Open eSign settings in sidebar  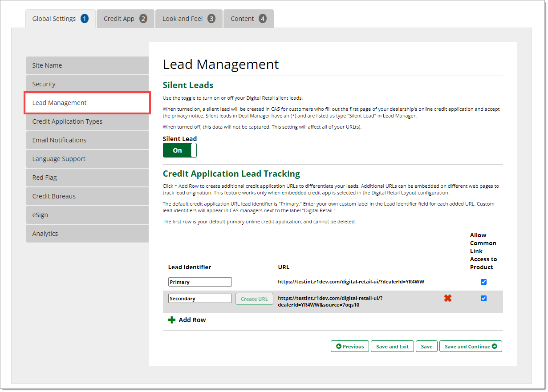[87, 215]
